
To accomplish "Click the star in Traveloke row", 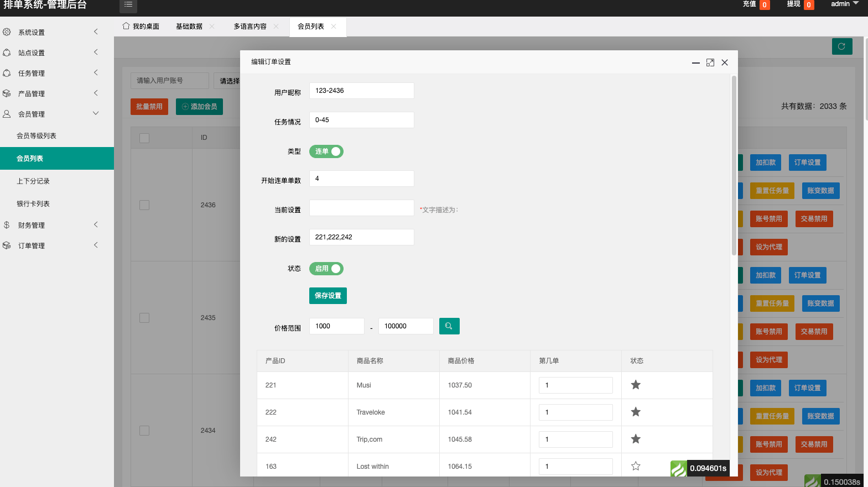I will click(636, 412).
